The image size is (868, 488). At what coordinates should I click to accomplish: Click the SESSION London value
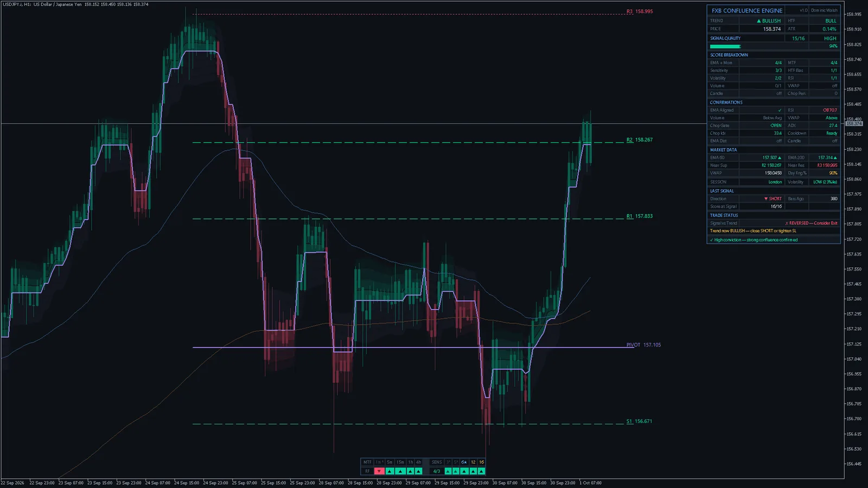(x=775, y=182)
